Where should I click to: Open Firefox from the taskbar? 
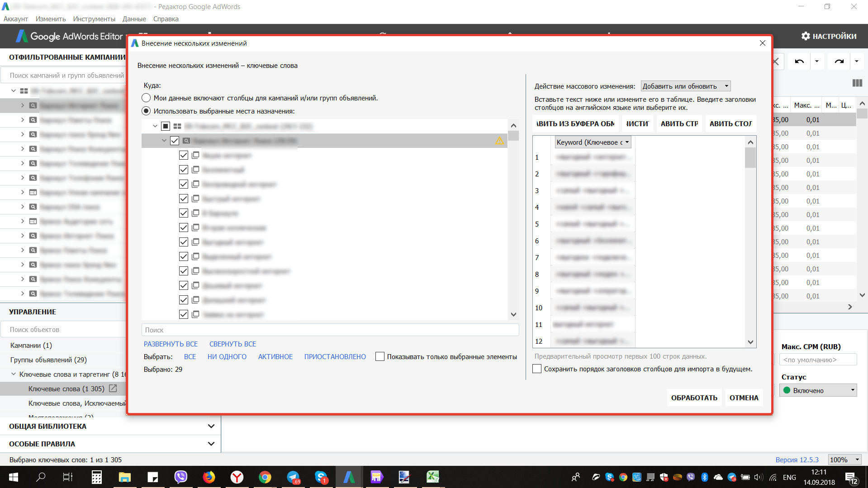[x=209, y=477]
